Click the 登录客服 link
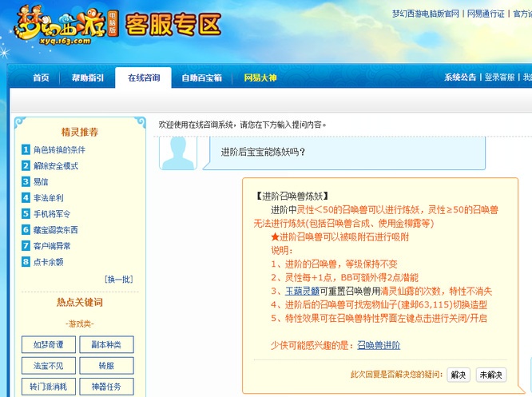 click(x=499, y=77)
